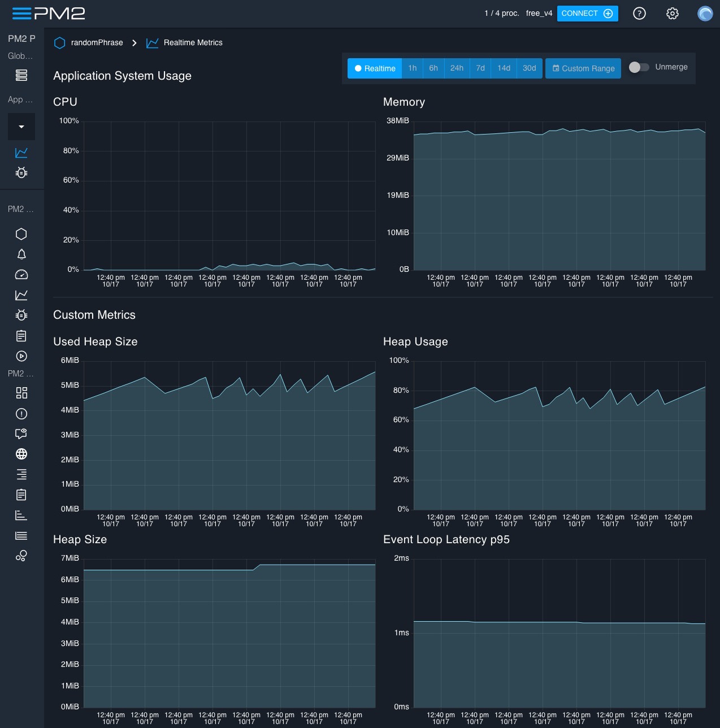This screenshot has width=720, height=728.
Task: Open the dashboard grid icon
Action: point(21,393)
